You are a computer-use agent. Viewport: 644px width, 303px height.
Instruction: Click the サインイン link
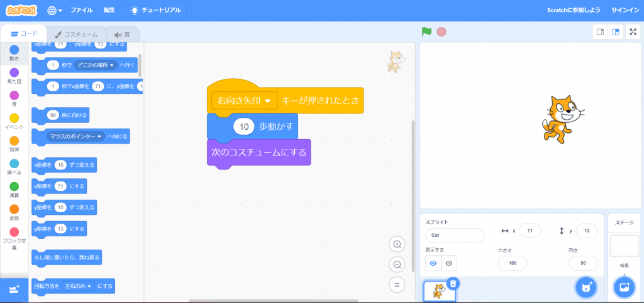coord(625,10)
